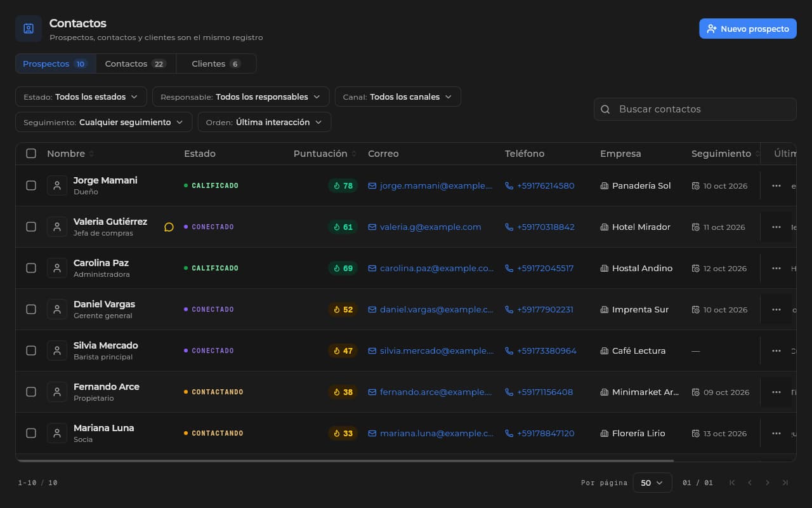Open more actions for Jorge Mamani
Image resolution: width=812 pixels, height=508 pixels.
(x=776, y=185)
